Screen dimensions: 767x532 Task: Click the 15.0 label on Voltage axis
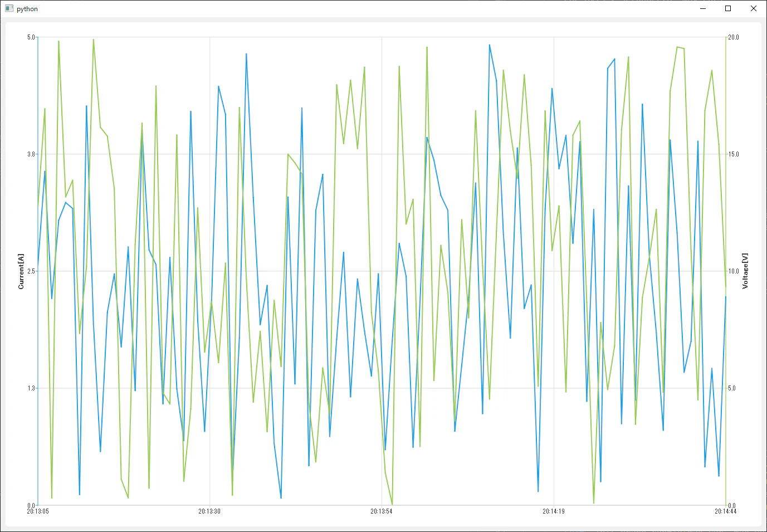[734, 154]
